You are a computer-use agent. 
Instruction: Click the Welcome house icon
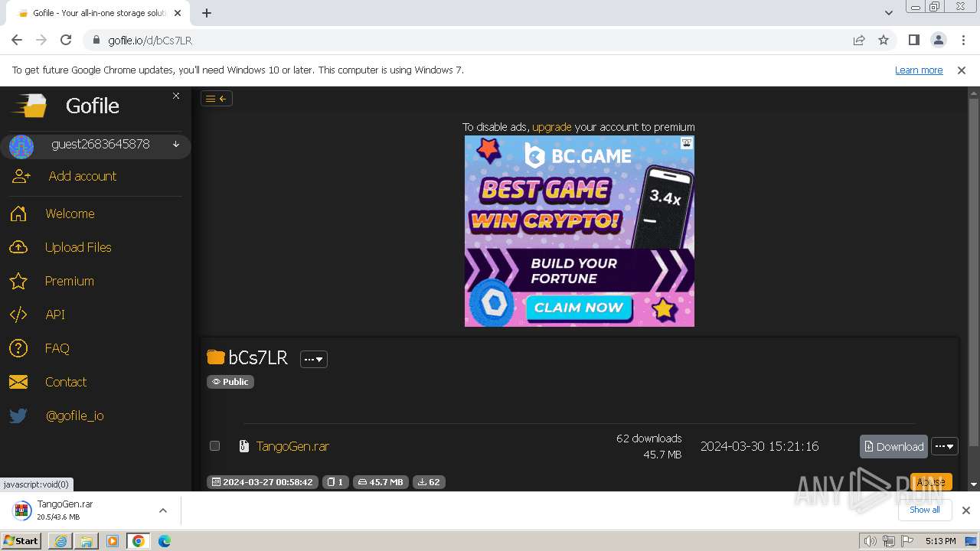(18, 214)
